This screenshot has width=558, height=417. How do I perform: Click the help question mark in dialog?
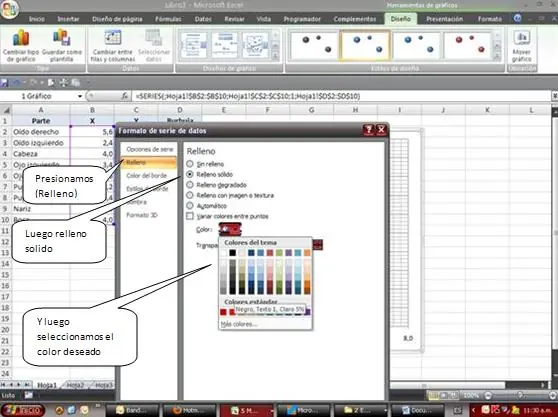369,130
